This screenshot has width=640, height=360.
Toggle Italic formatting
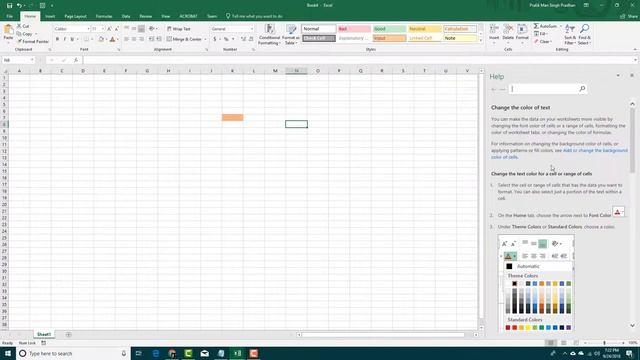[x=64, y=39]
